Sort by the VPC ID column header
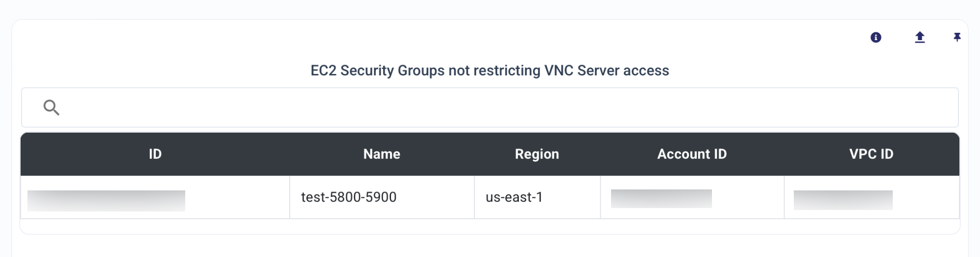Viewport: 980px width, 257px height. [871, 154]
